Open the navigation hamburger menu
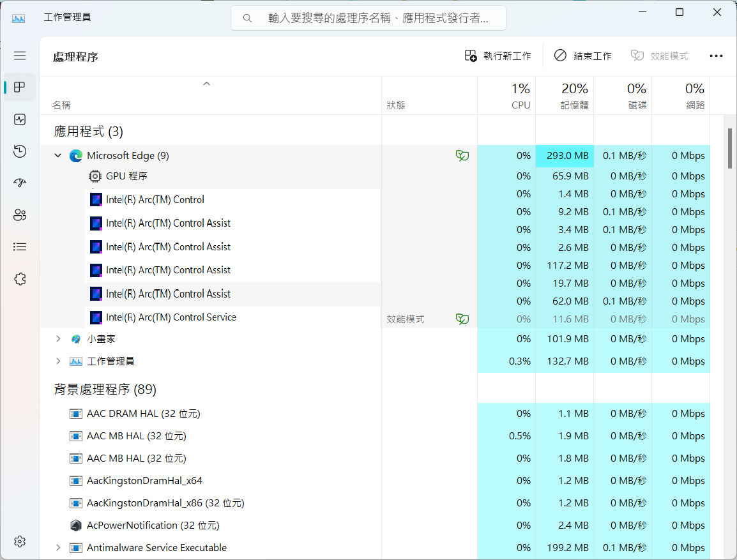 click(x=20, y=56)
